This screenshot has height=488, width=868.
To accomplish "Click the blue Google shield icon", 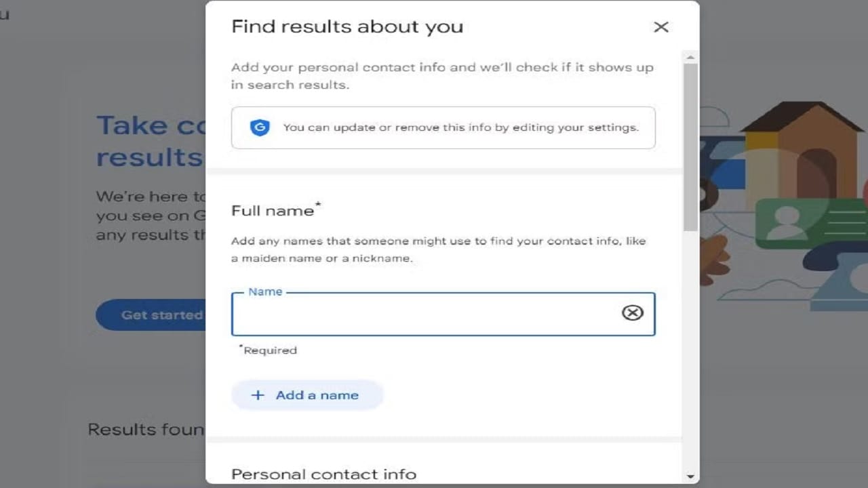I will (260, 127).
